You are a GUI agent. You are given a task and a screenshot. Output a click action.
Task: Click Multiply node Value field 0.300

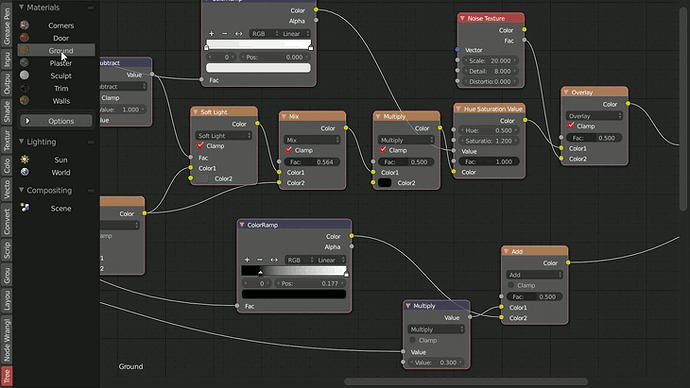(436, 362)
